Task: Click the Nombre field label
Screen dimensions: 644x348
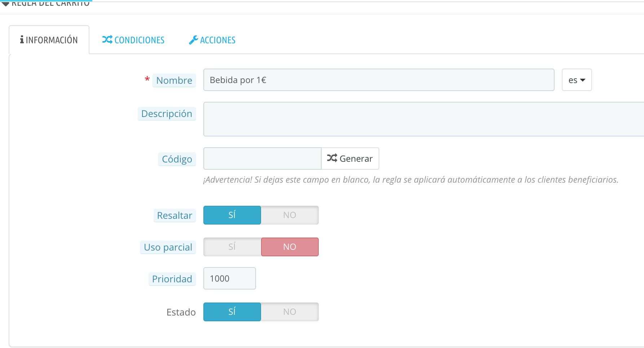Action: pyautogui.click(x=174, y=81)
